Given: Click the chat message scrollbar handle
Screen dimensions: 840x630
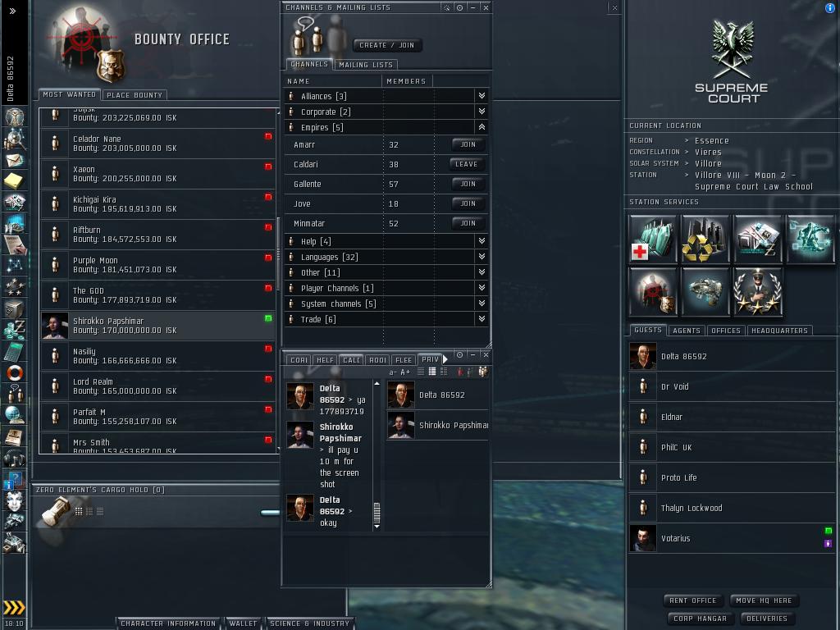Looking at the screenshot, I should click(x=377, y=513).
